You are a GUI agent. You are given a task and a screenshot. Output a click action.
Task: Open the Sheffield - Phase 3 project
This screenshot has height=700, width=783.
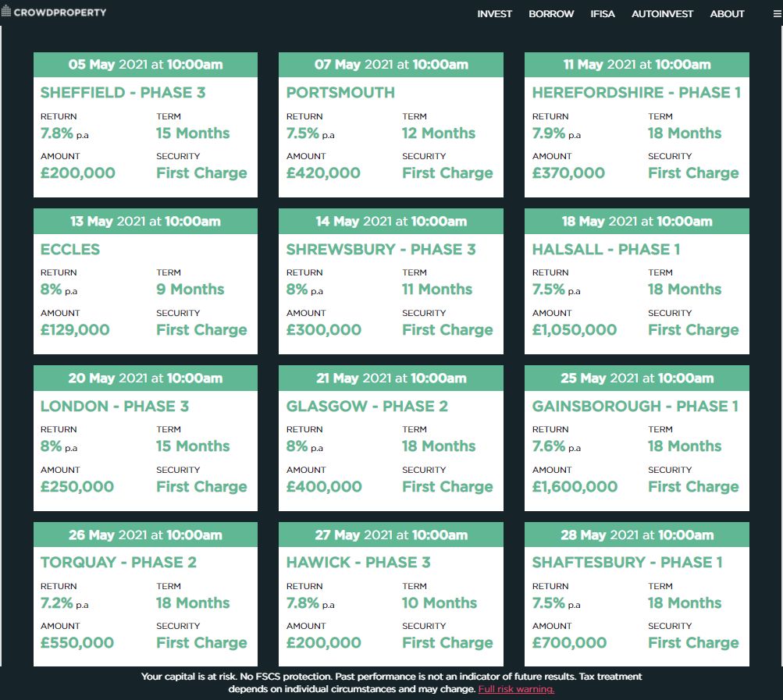click(123, 92)
